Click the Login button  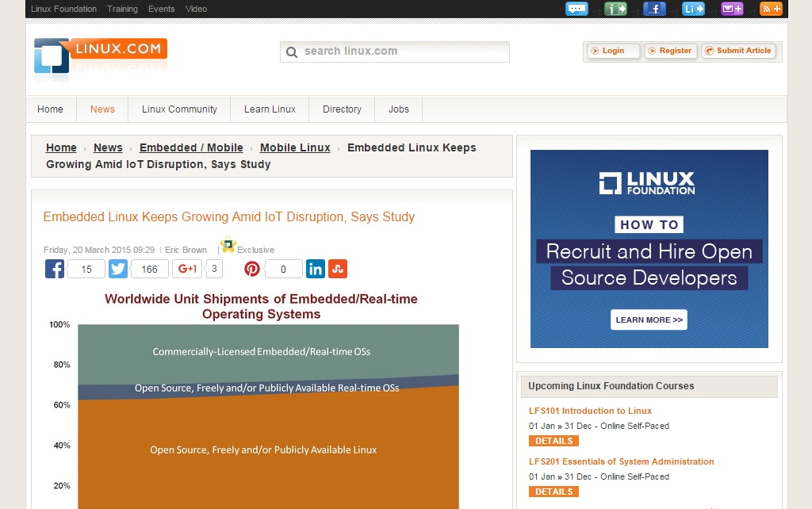pos(613,51)
